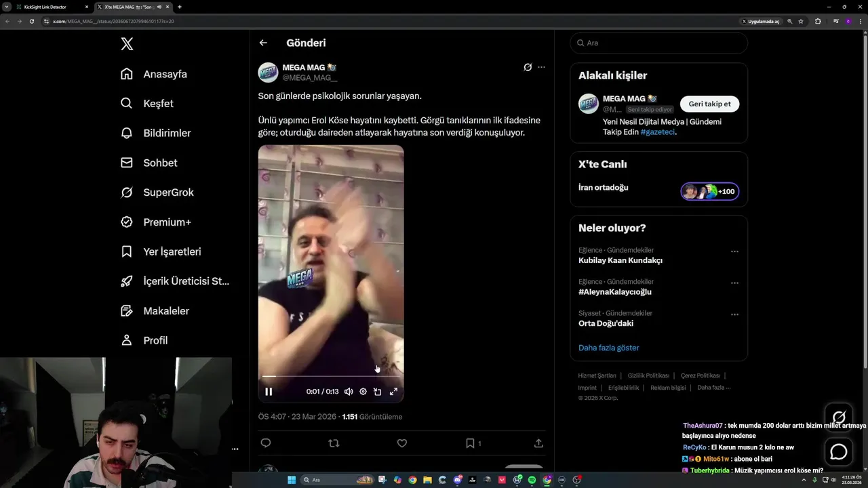Click the Grok icon on the post
Image resolution: width=868 pixels, height=488 pixels.
coord(528,67)
